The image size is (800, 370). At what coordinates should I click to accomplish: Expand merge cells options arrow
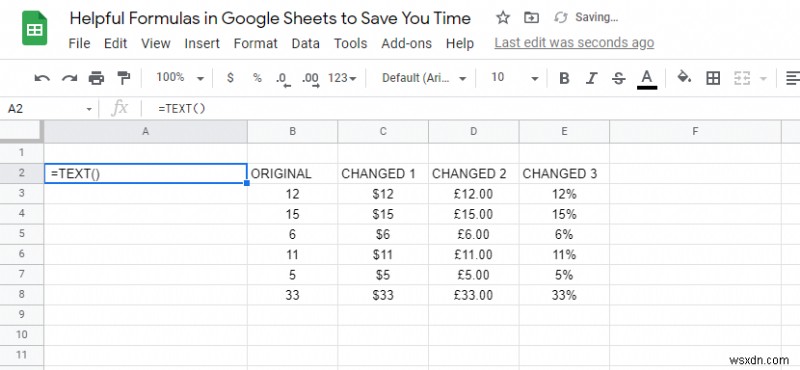coord(763,79)
